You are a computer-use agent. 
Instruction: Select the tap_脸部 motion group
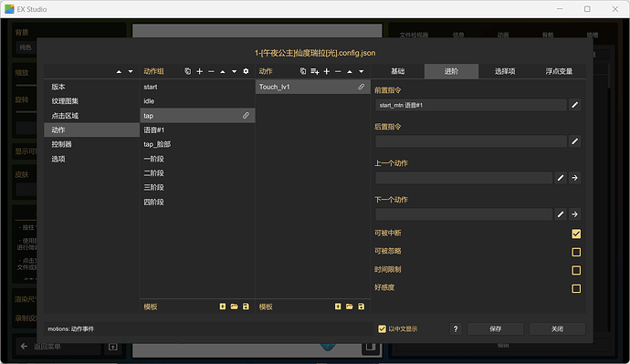coord(197,144)
